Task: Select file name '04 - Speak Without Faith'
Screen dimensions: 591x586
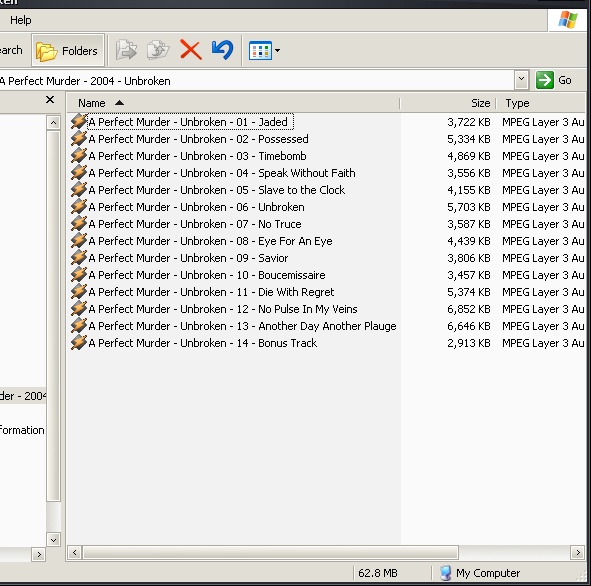Action: pos(222,173)
